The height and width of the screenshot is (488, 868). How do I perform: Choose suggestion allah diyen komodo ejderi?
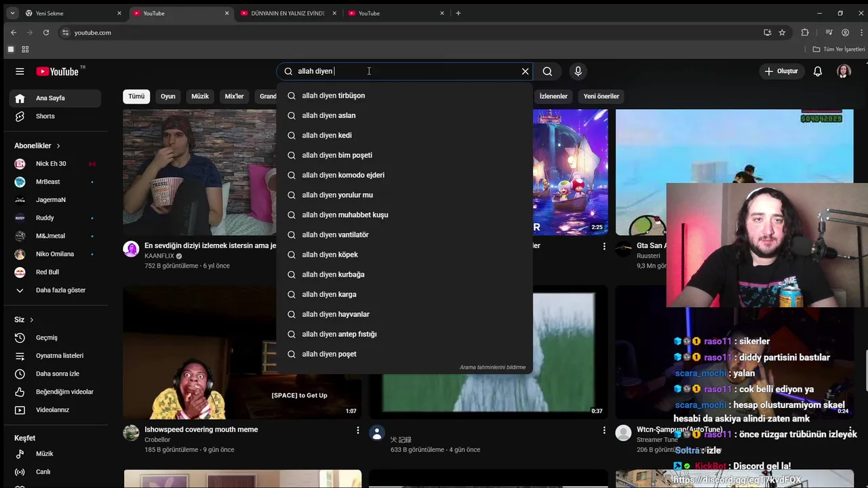[x=404, y=175]
